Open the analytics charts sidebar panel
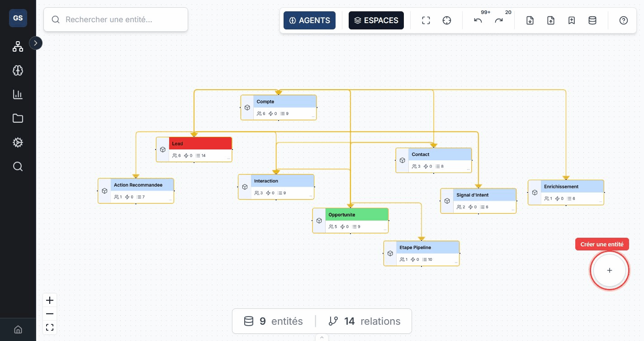Image resolution: width=644 pixels, height=341 pixels. coord(18,94)
